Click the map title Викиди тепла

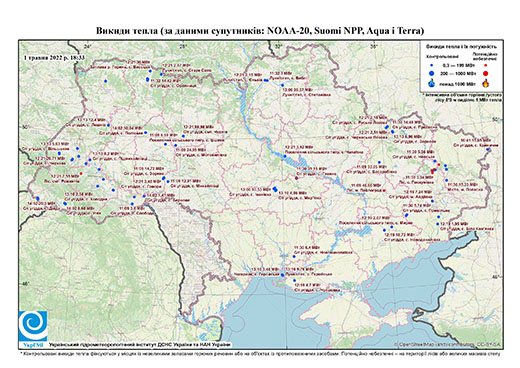click(x=260, y=31)
